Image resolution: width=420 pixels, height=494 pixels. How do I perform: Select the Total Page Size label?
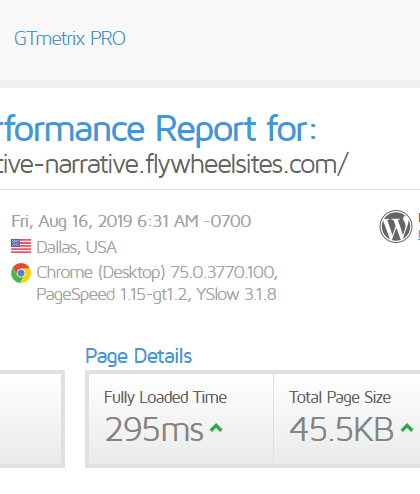point(340,397)
